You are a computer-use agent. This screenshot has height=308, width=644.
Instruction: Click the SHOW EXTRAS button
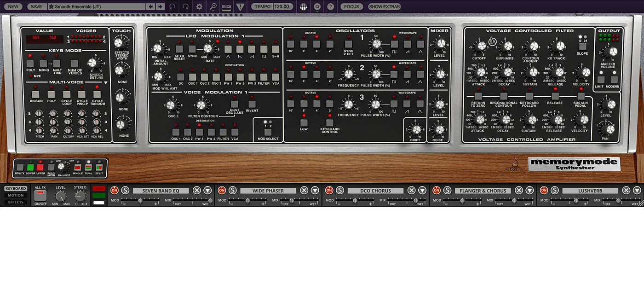[385, 6]
